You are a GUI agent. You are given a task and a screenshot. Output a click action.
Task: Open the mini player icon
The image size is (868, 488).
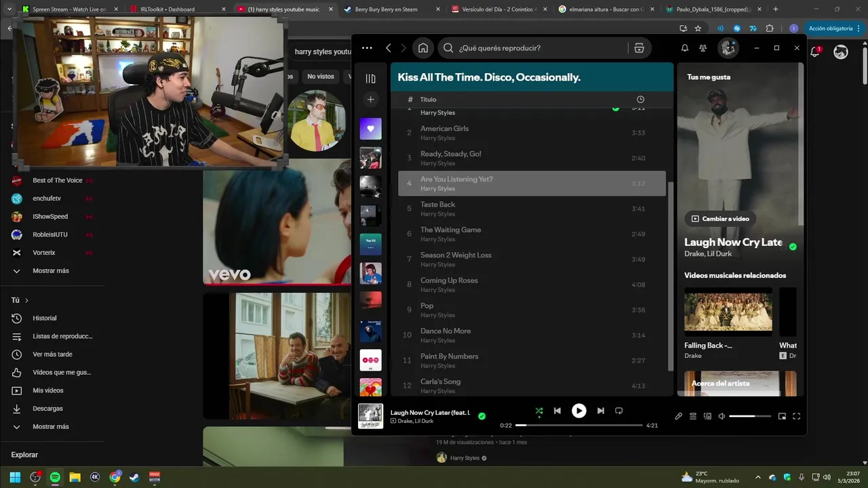coord(782,416)
